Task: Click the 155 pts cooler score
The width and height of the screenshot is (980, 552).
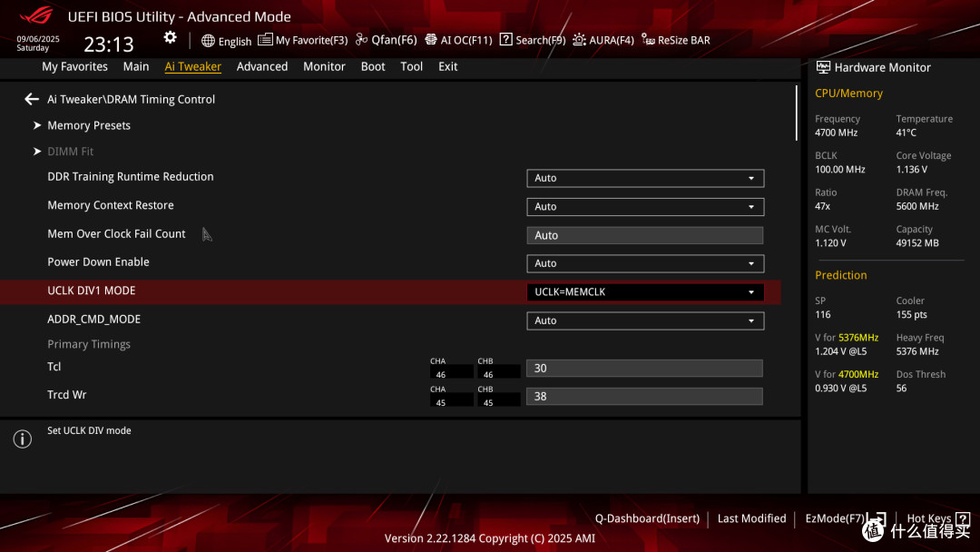Action: [911, 314]
